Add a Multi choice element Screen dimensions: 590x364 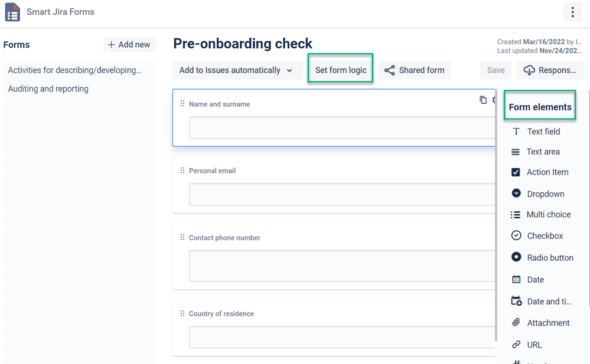pyautogui.click(x=548, y=215)
